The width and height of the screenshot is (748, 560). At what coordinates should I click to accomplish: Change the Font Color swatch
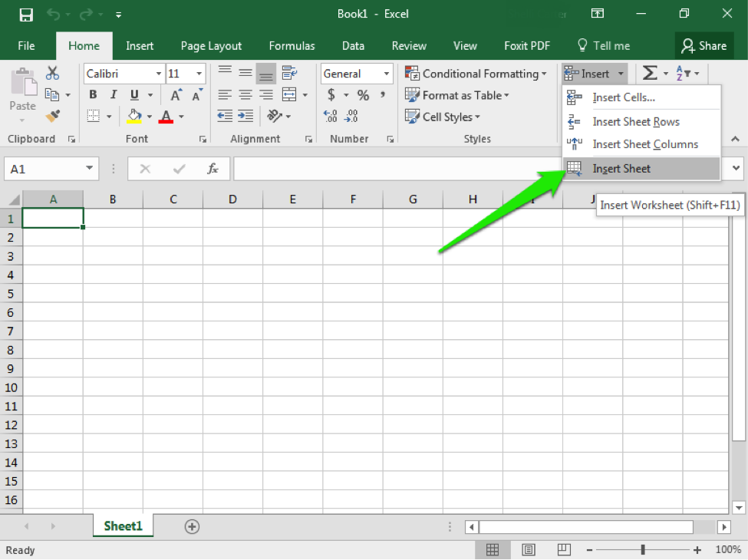pos(166,116)
